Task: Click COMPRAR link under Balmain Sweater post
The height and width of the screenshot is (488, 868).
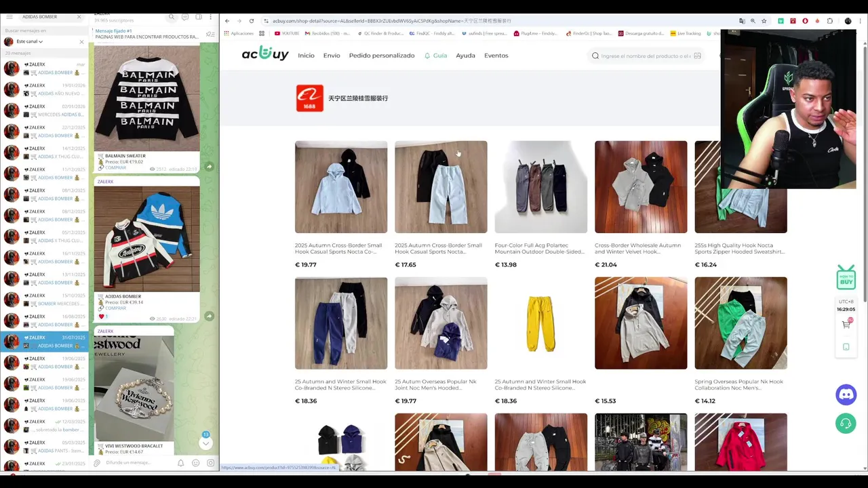Action: tap(115, 167)
